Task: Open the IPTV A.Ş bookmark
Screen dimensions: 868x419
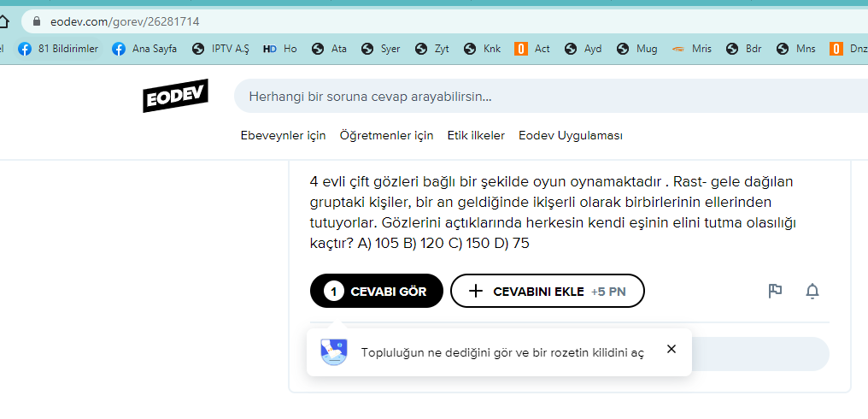Action: tap(220, 49)
